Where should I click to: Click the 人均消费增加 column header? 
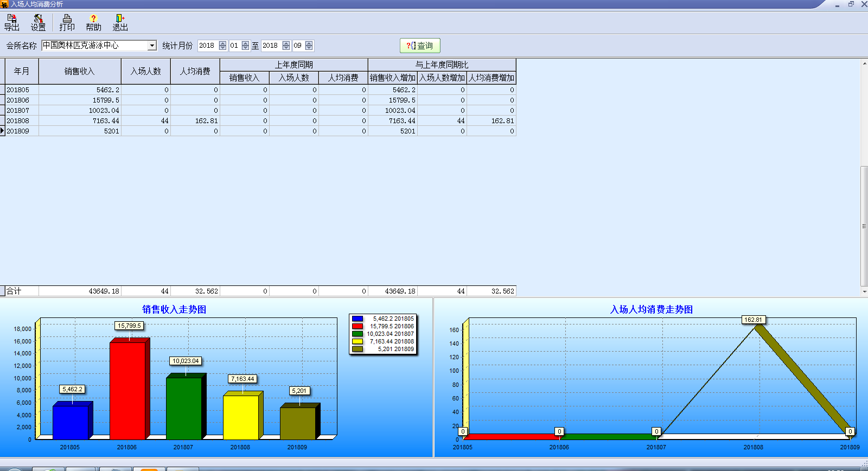492,78
